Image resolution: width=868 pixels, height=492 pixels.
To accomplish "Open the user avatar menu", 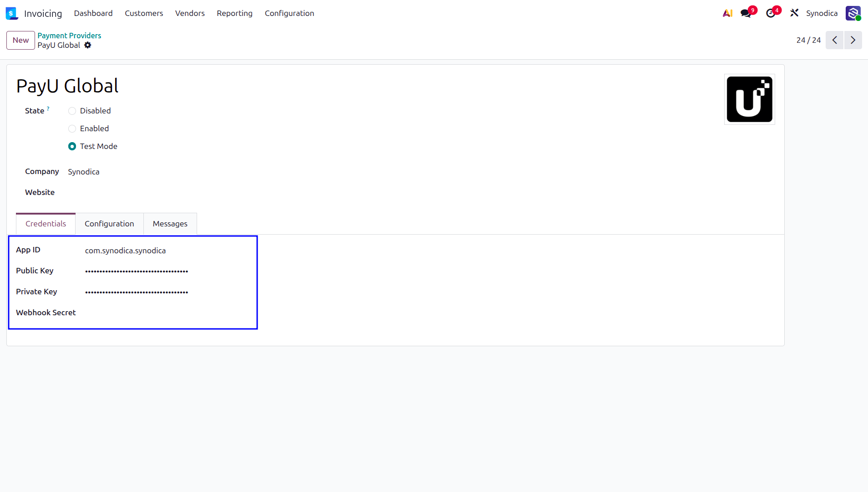I will point(853,13).
